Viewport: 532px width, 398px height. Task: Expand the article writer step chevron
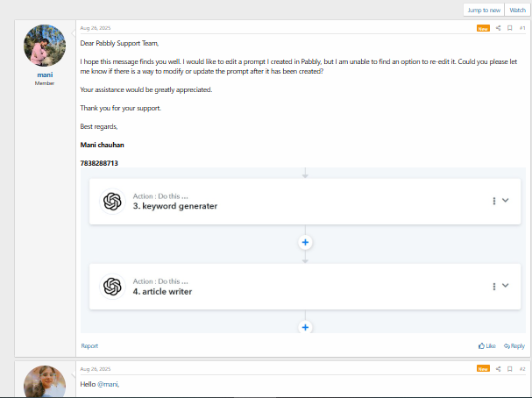pos(505,286)
